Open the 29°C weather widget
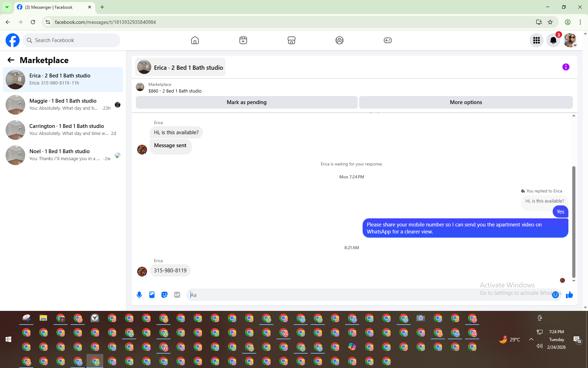The width and height of the screenshot is (588, 368). [x=510, y=339]
